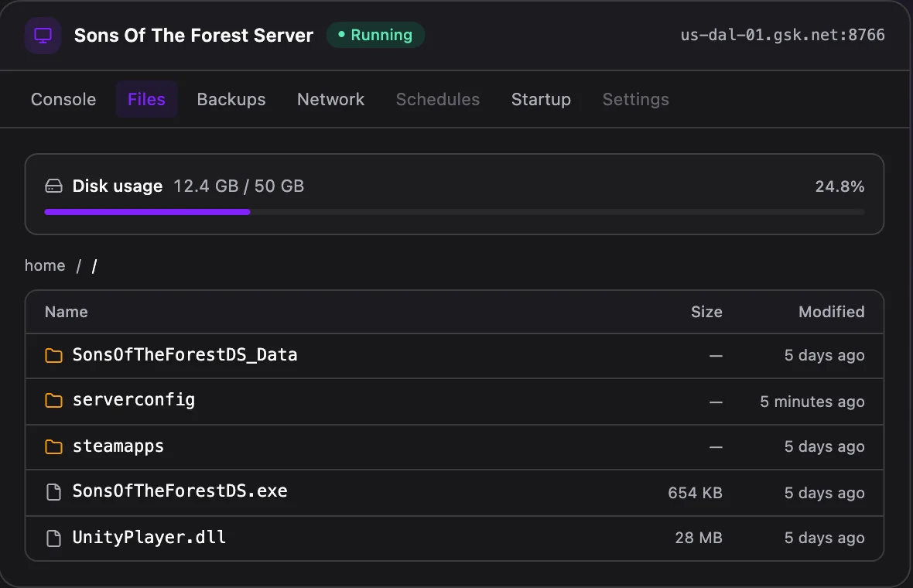The image size is (913, 588).
Task: Click the 12.4 GB / 50 GB usage text
Action: click(239, 186)
